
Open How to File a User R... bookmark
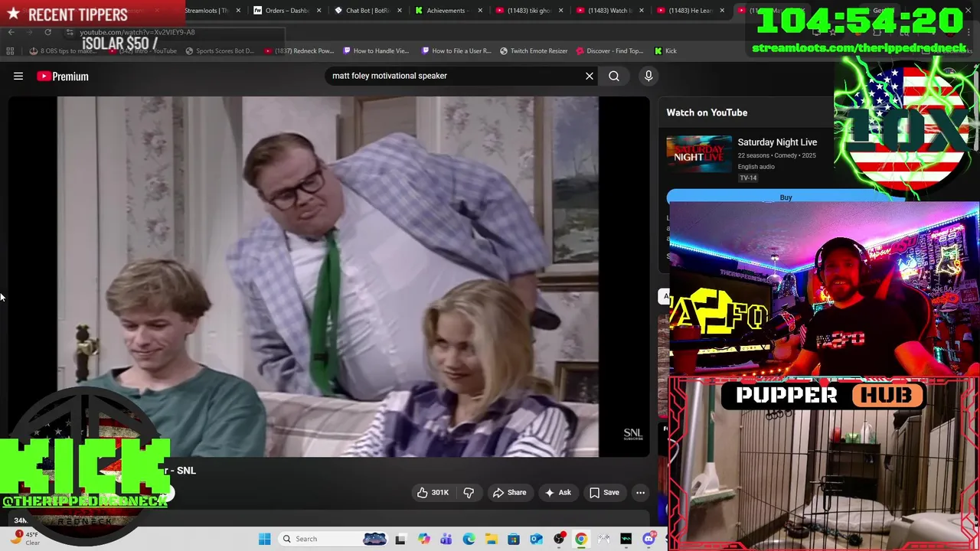[x=456, y=51]
